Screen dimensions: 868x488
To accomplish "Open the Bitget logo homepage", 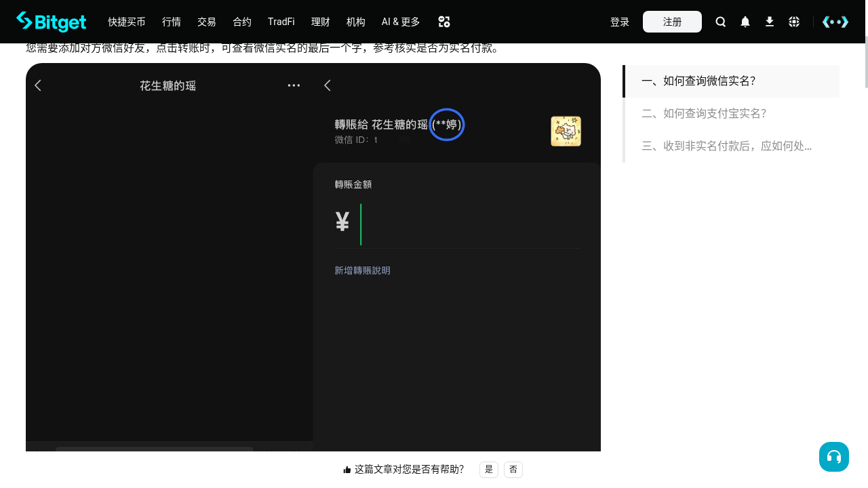I will tap(51, 22).
